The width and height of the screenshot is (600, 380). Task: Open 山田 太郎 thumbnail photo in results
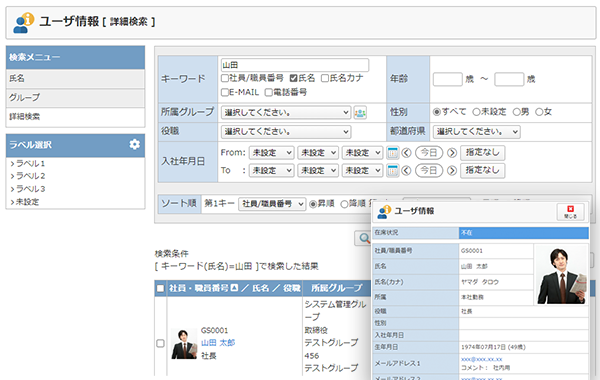(x=184, y=344)
